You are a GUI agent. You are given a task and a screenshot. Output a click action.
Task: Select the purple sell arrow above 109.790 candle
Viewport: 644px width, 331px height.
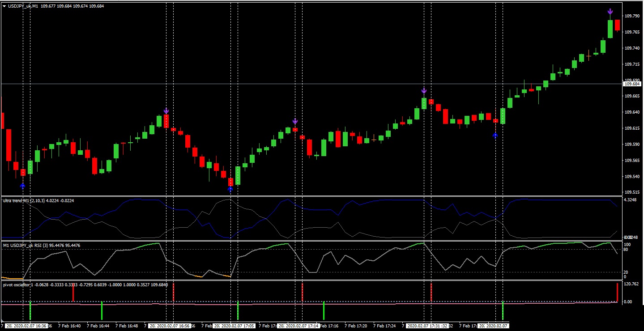pyautogui.click(x=610, y=12)
